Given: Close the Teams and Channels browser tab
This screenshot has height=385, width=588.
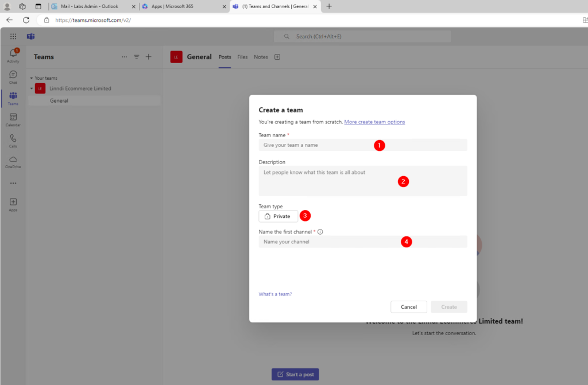Looking at the screenshot, I should coord(315,6).
